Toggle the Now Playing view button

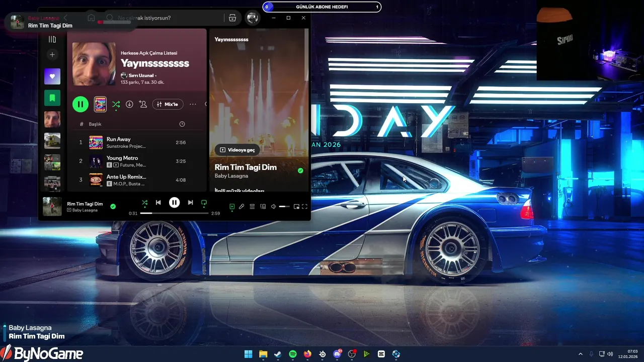click(x=232, y=206)
